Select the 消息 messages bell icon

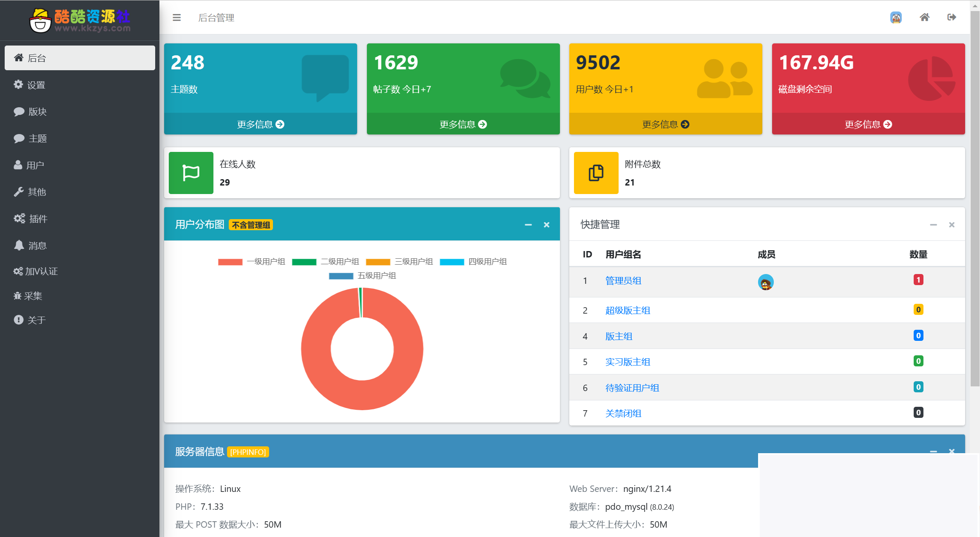click(19, 245)
